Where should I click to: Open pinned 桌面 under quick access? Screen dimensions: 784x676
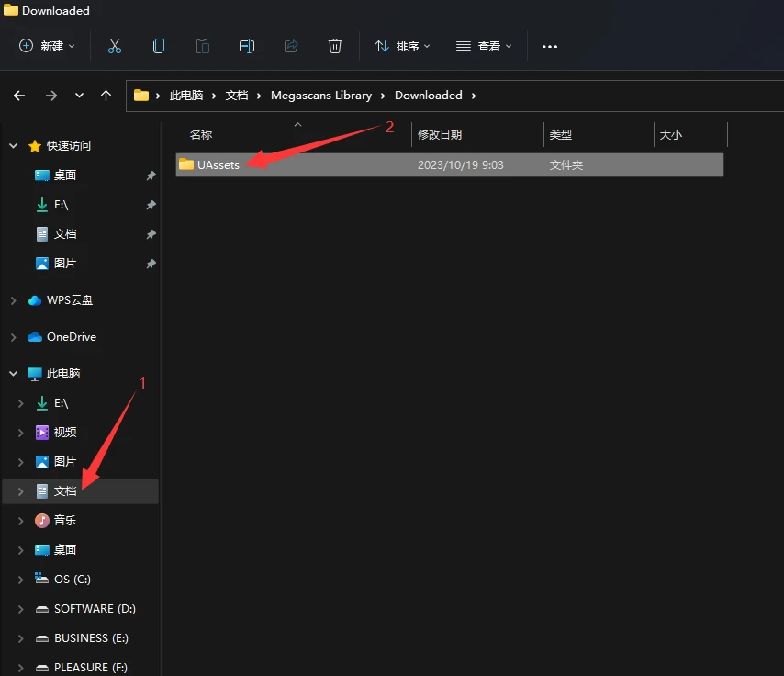(x=65, y=175)
